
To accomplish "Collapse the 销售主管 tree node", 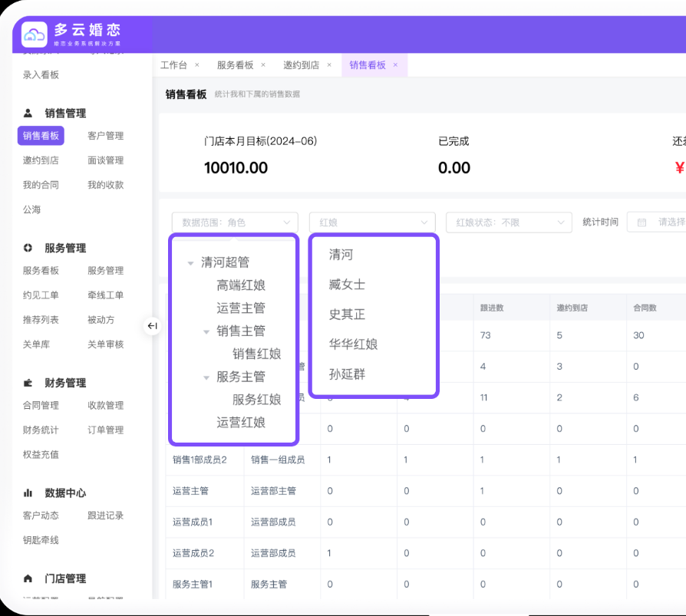I will [206, 331].
